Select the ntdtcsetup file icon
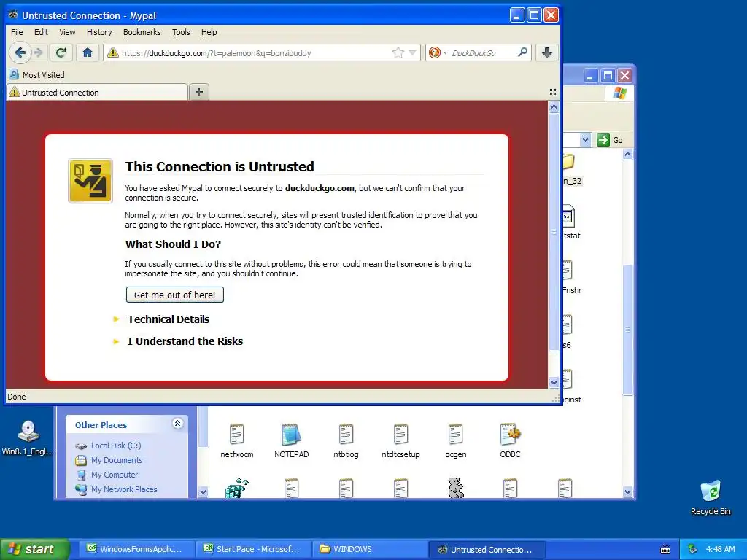 pyautogui.click(x=400, y=440)
